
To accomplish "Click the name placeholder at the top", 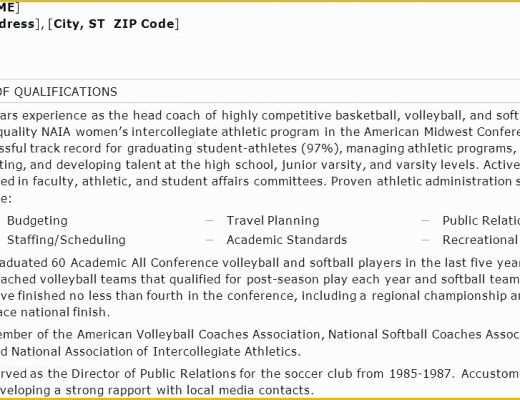I will coord(10,7).
